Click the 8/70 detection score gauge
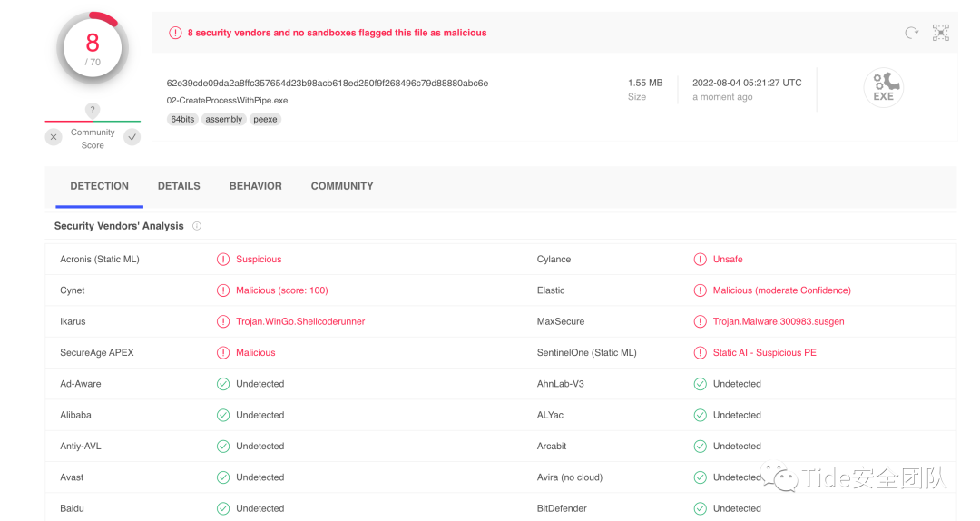This screenshot has width=980, height=521. 93,48
